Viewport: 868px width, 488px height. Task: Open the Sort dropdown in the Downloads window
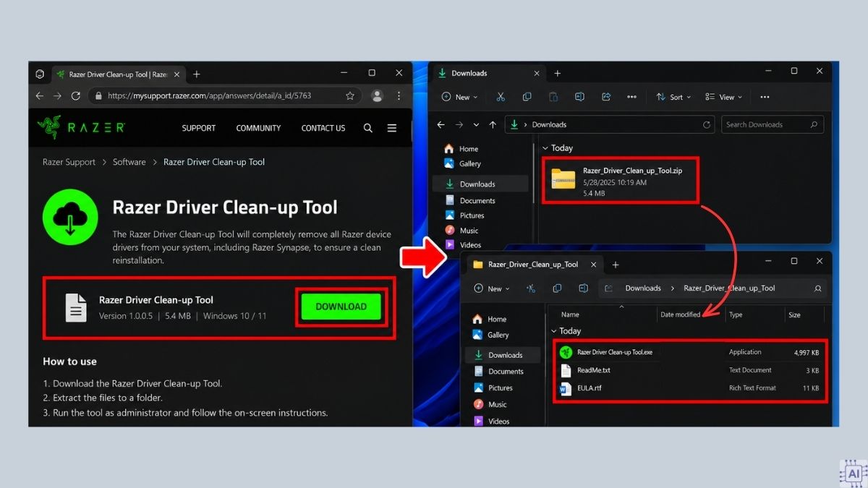point(673,97)
